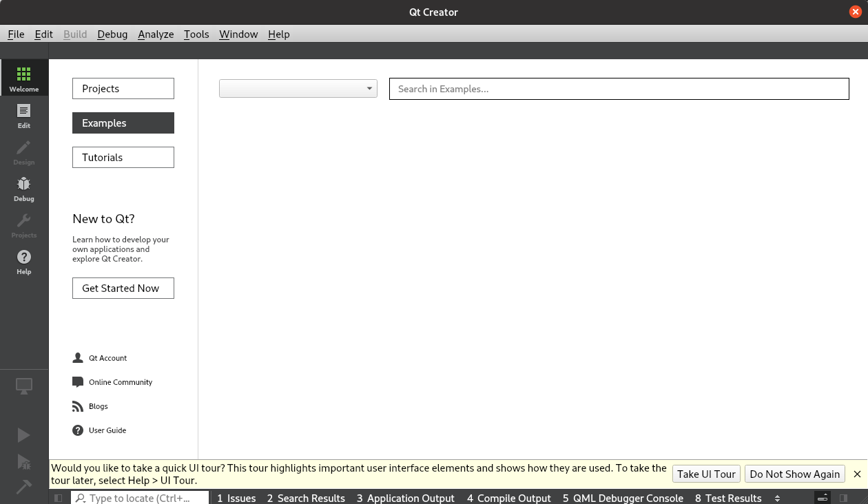
Task: Open the examples Qt version dropdown
Action: click(x=298, y=88)
